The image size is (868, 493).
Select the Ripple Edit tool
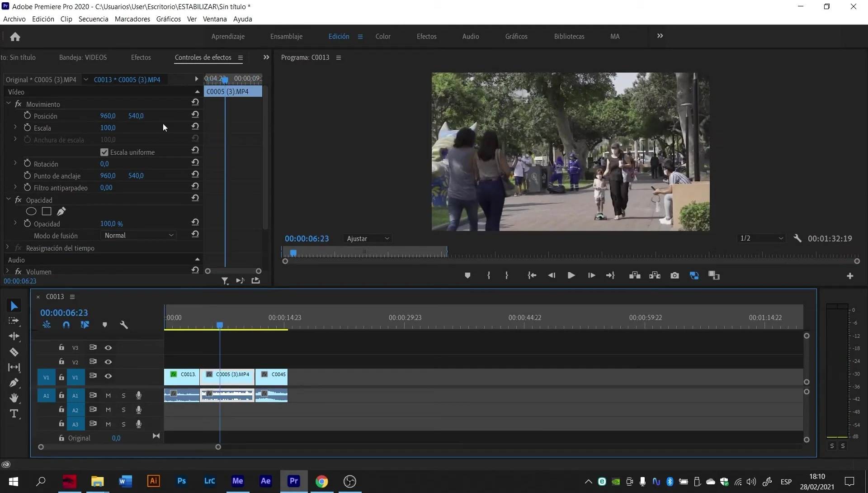(14, 336)
